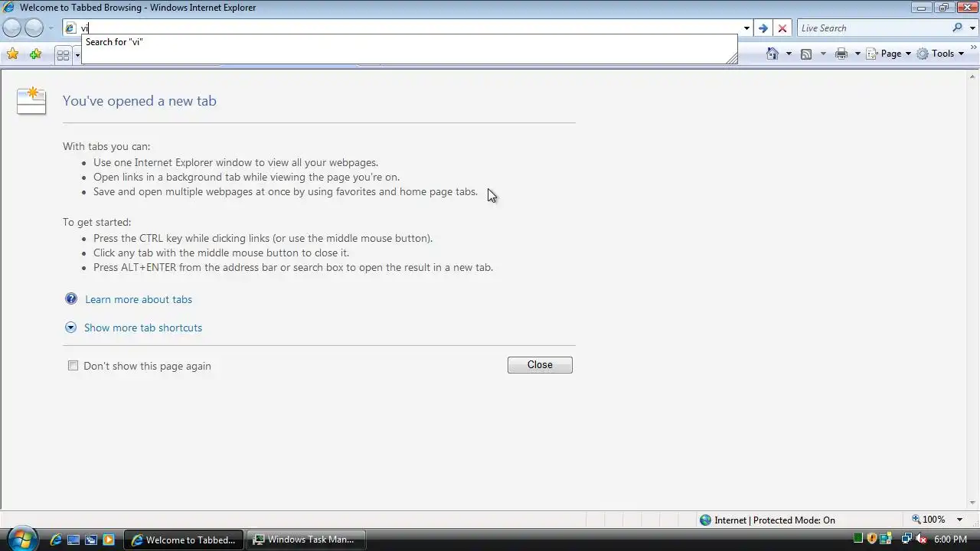
Task: Switch to Welcome to Tabbed taskbar button
Action: pos(184,540)
